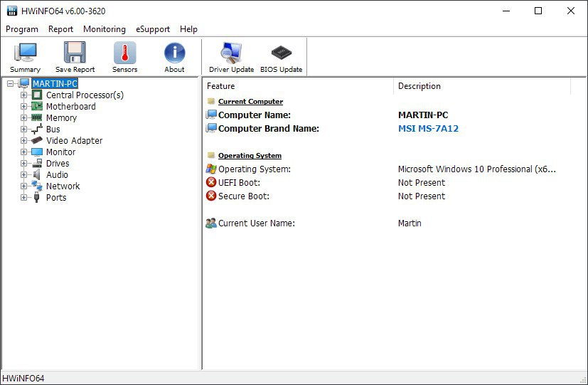Screen dimensions: 588x385
Task: Click the Feature column header
Action: [x=298, y=86]
